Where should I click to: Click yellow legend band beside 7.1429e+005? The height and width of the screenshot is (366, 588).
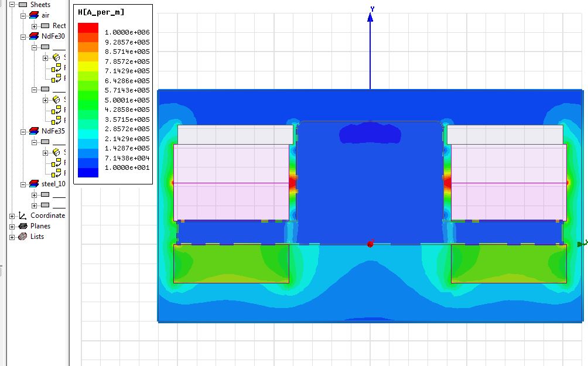click(x=88, y=66)
